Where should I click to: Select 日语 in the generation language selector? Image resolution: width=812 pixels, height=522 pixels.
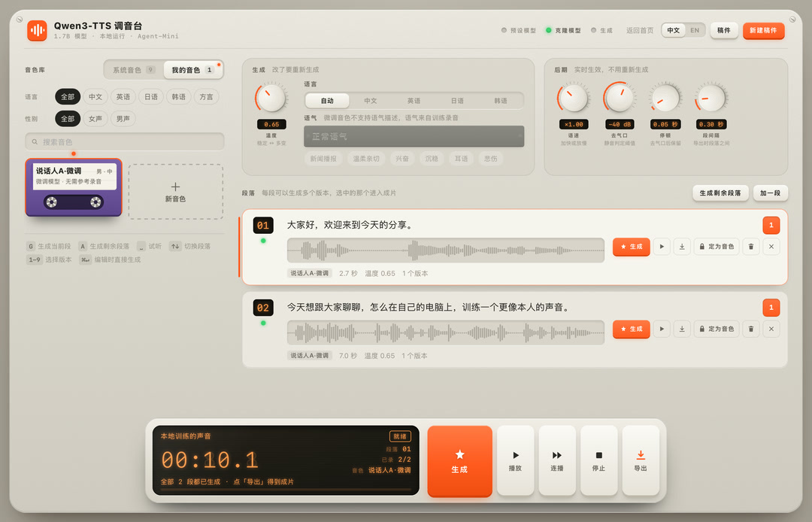tap(457, 101)
